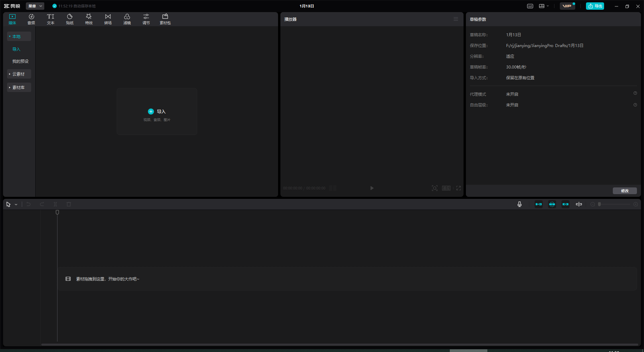Select 导入 in the left sidebar

point(16,49)
